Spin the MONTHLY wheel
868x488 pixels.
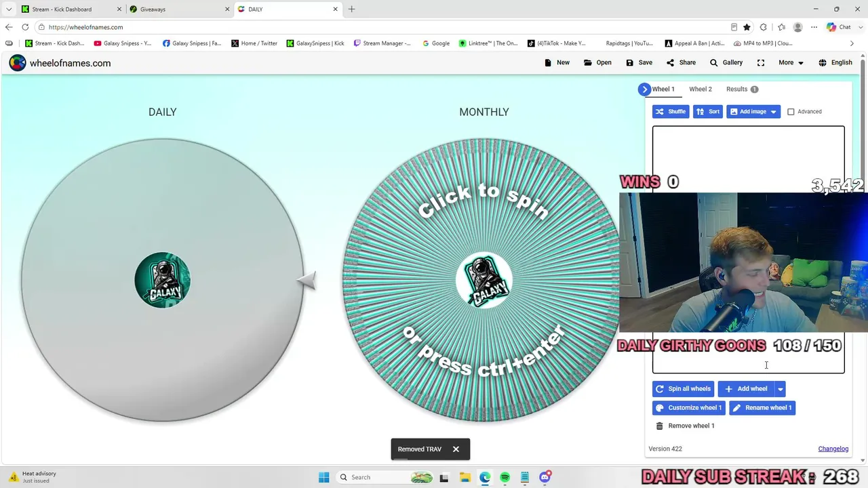484,281
